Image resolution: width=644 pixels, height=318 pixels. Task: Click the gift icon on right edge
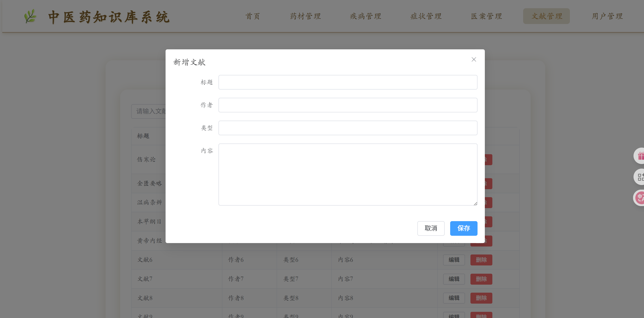(x=640, y=156)
